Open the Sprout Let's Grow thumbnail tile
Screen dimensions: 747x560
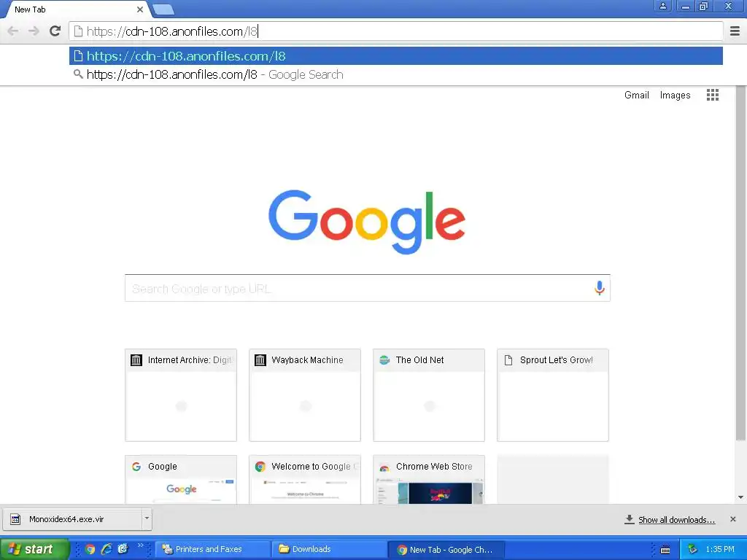(553, 395)
